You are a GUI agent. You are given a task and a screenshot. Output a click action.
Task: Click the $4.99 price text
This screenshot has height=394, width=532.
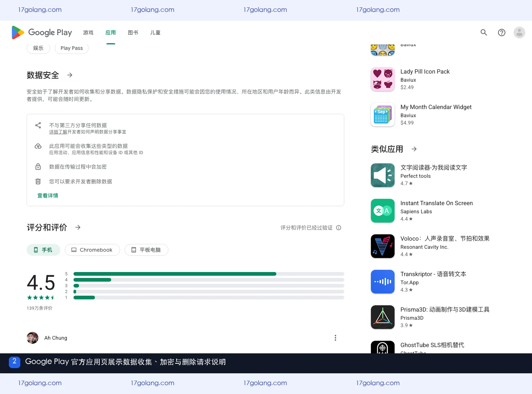coord(407,123)
